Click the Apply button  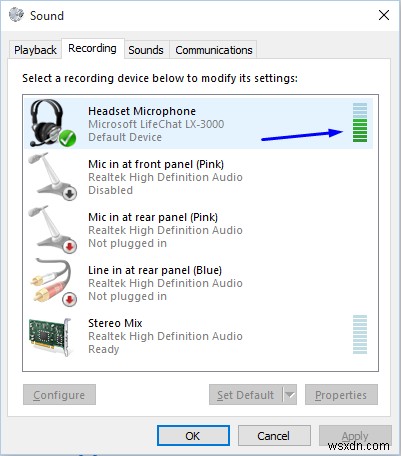pos(355,435)
